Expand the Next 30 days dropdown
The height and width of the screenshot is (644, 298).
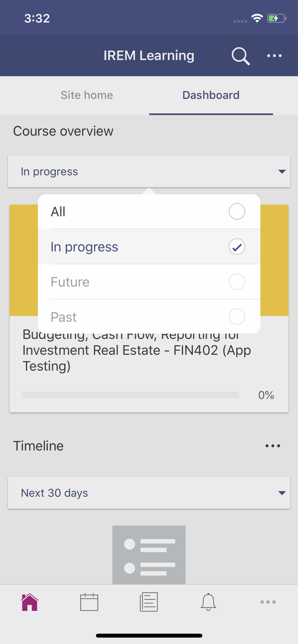click(149, 493)
